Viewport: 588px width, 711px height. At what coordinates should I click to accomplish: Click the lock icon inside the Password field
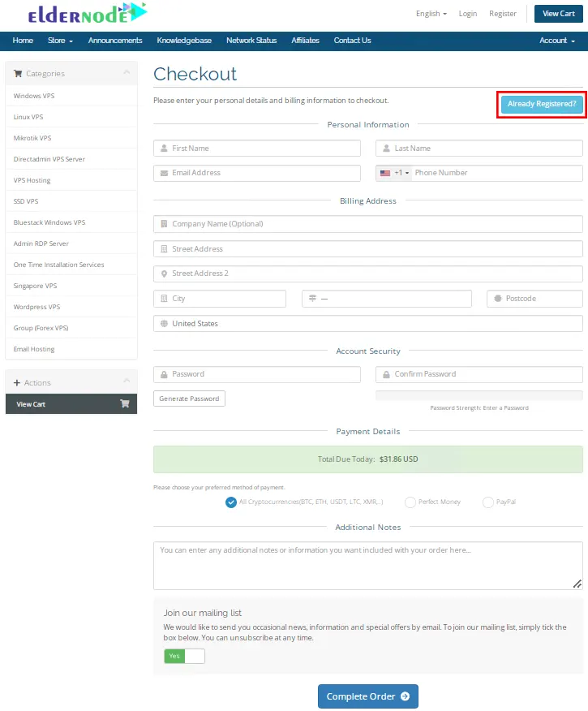[x=163, y=373]
